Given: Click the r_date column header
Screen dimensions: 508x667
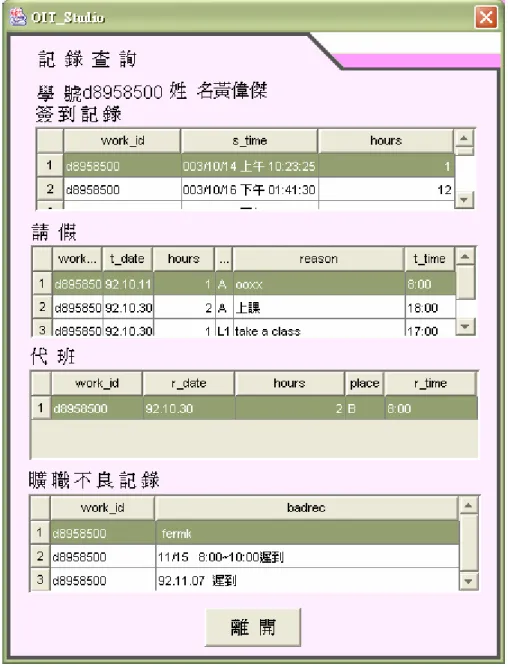Looking at the screenshot, I should [x=188, y=383].
